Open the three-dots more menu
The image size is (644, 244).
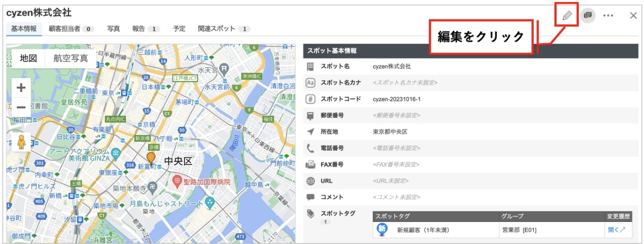[608, 15]
